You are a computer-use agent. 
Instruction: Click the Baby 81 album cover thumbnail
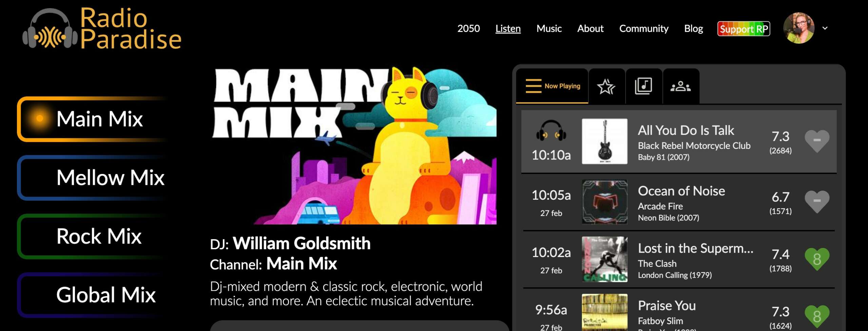pyautogui.click(x=605, y=141)
